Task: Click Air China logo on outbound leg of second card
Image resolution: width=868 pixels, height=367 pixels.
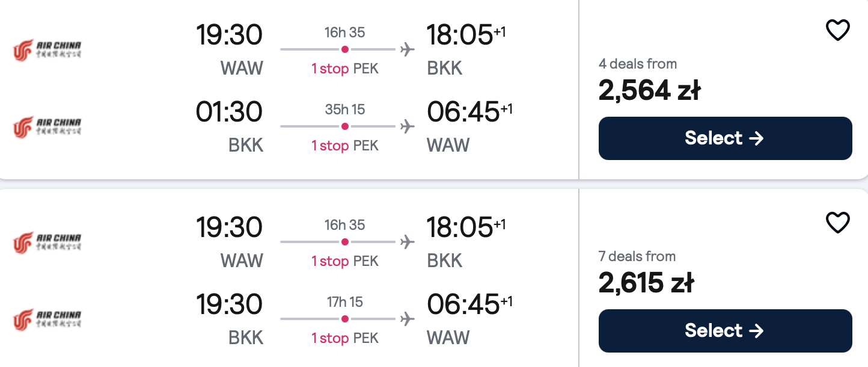Action: click(x=47, y=242)
